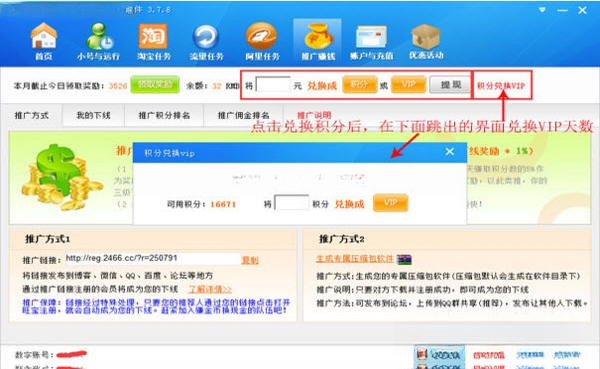Click the green 领取奖励 button

155,84
